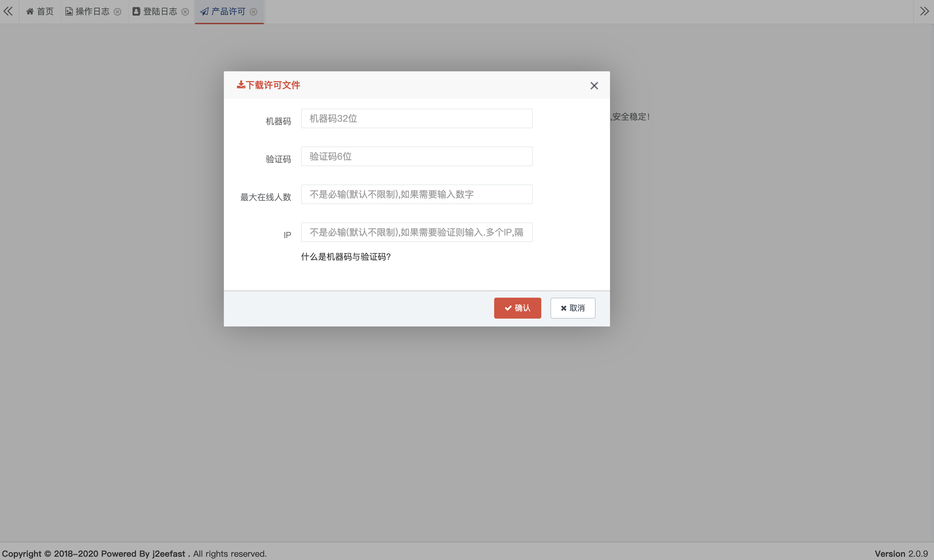
Task: Focus the 验证码6位 input field
Action: click(x=416, y=156)
